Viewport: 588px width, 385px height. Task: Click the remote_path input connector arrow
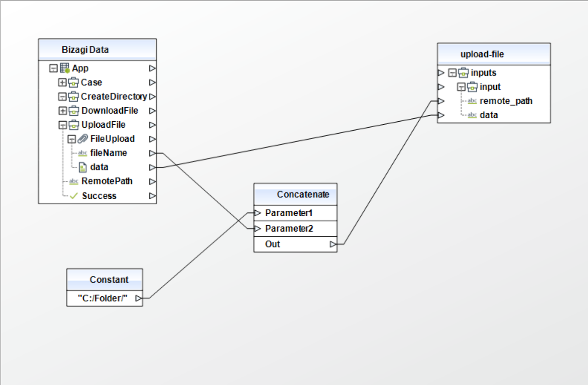coord(441,101)
